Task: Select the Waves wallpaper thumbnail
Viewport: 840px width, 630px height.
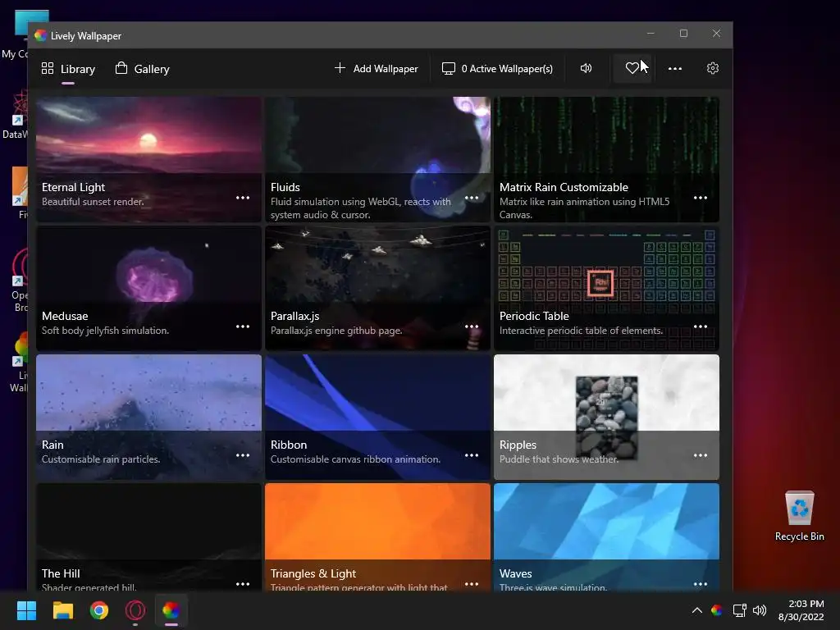Action: [x=606, y=537]
